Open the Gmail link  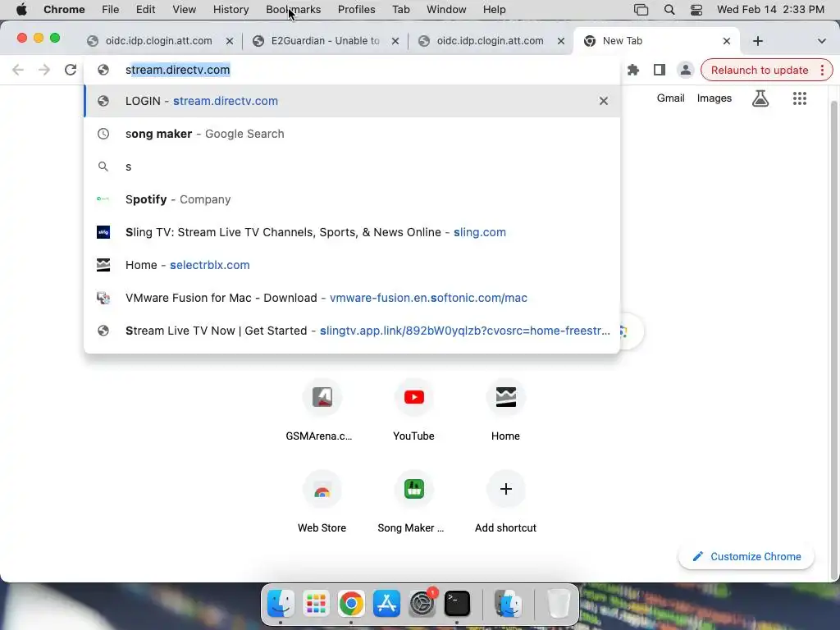671,98
